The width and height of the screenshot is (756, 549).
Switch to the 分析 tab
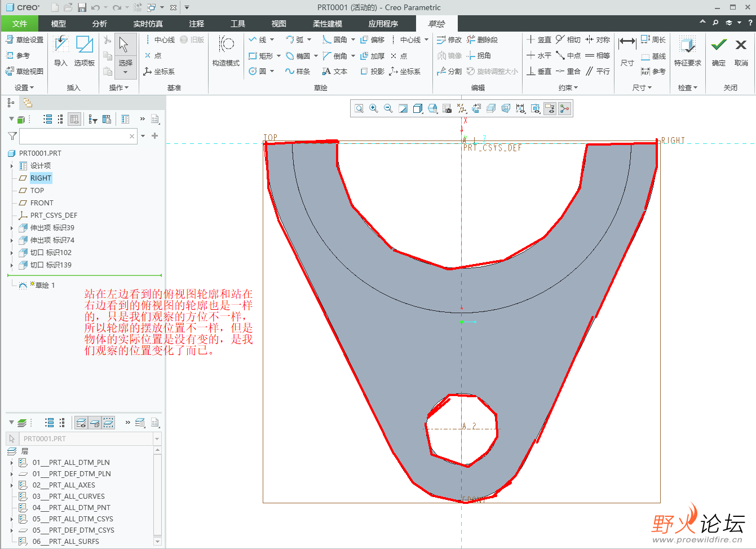click(100, 24)
